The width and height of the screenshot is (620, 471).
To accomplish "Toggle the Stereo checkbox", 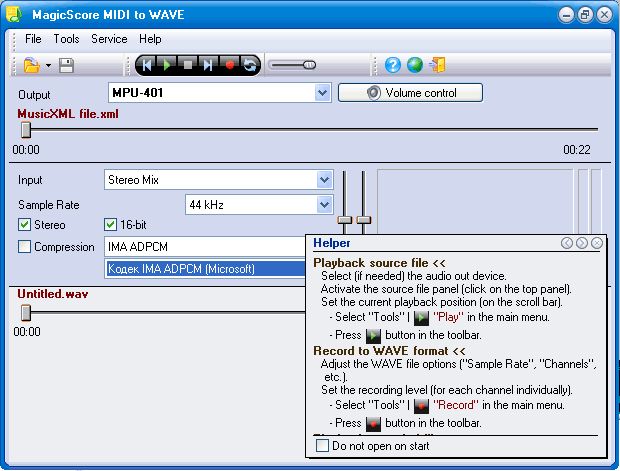I will (25, 225).
